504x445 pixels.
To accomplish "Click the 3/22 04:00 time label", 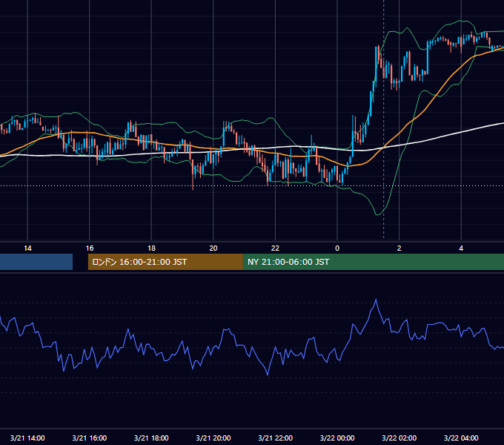I will [x=461, y=438].
